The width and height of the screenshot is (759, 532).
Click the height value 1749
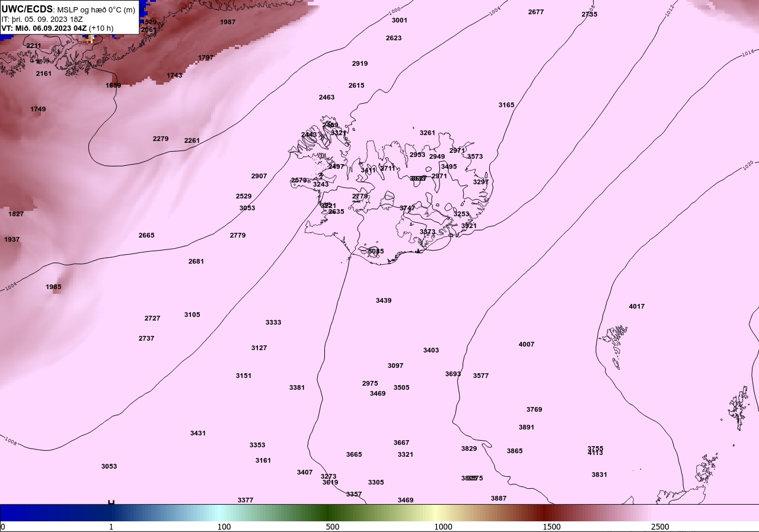point(38,109)
